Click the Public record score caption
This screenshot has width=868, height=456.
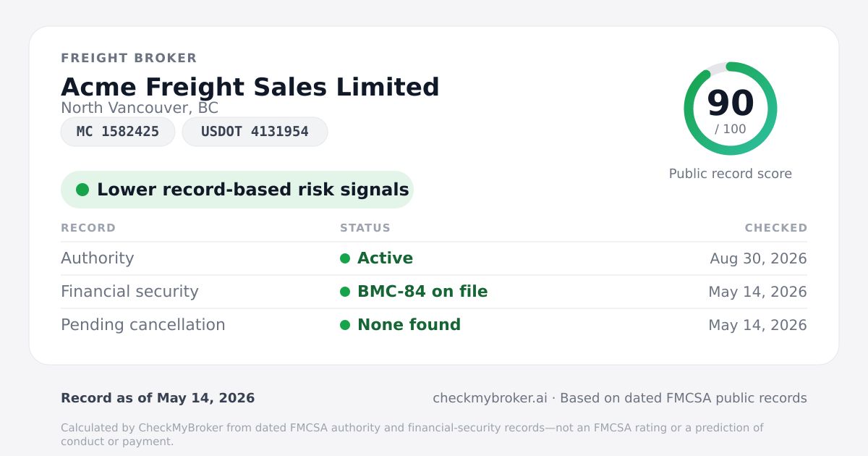[731, 174]
